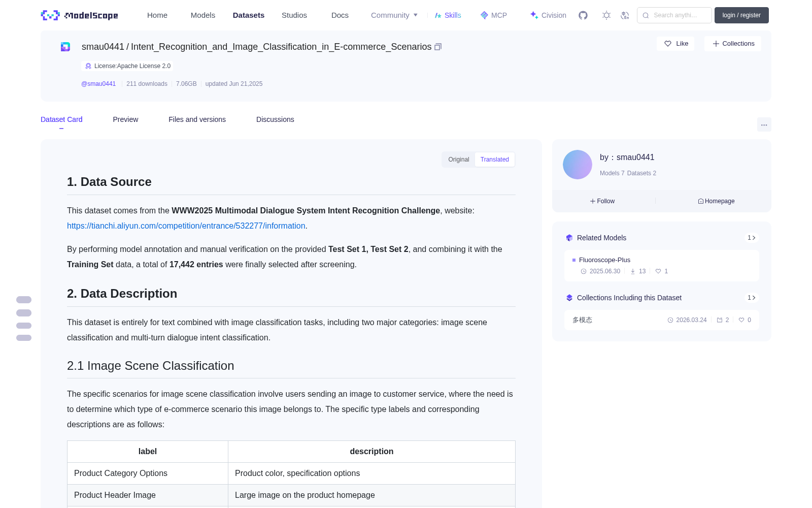Click the 'smau0441' namespace in title
This screenshot has width=812, height=508.
coord(103,47)
